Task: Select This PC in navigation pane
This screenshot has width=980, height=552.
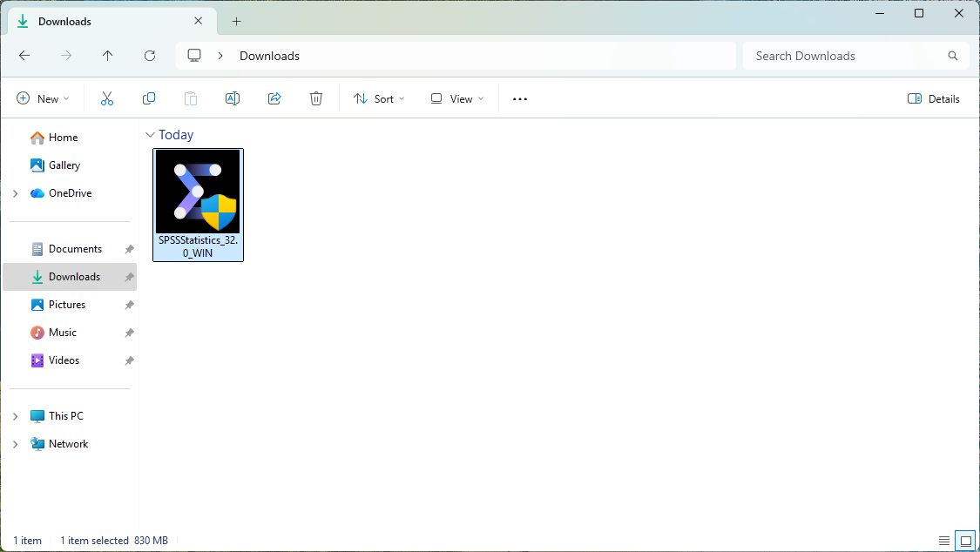Action: (x=65, y=416)
